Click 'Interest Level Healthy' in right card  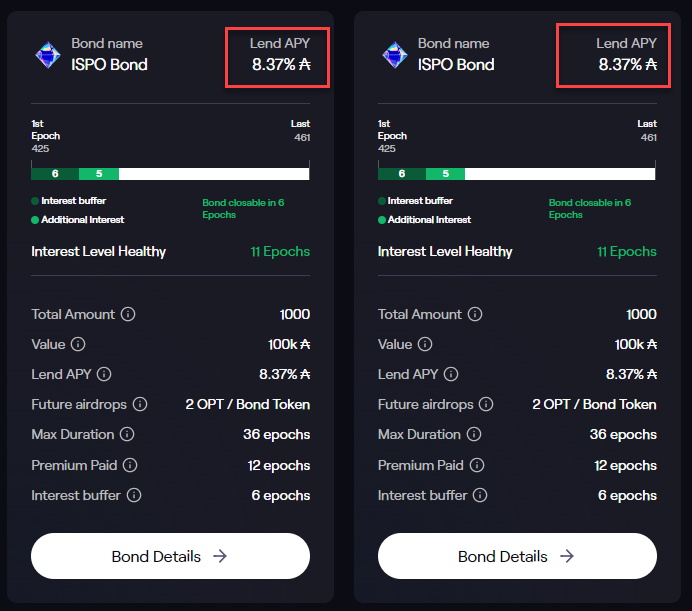(x=445, y=252)
